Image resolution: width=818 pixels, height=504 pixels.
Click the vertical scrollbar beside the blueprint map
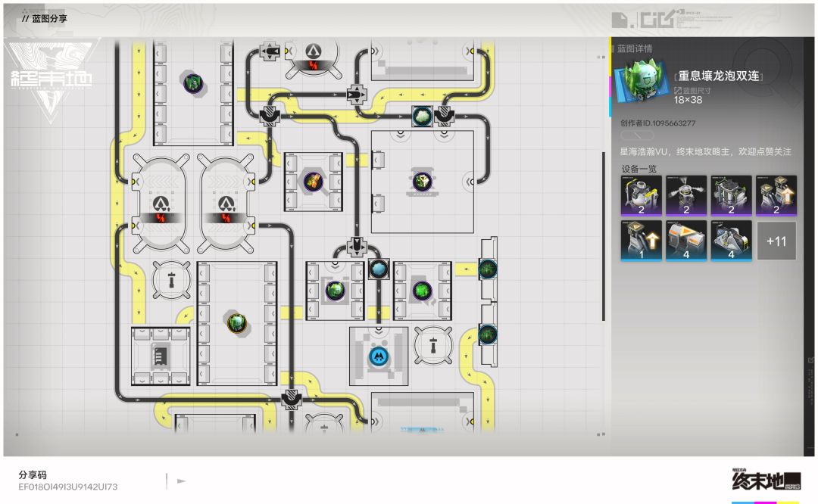pyautogui.click(x=604, y=237)
